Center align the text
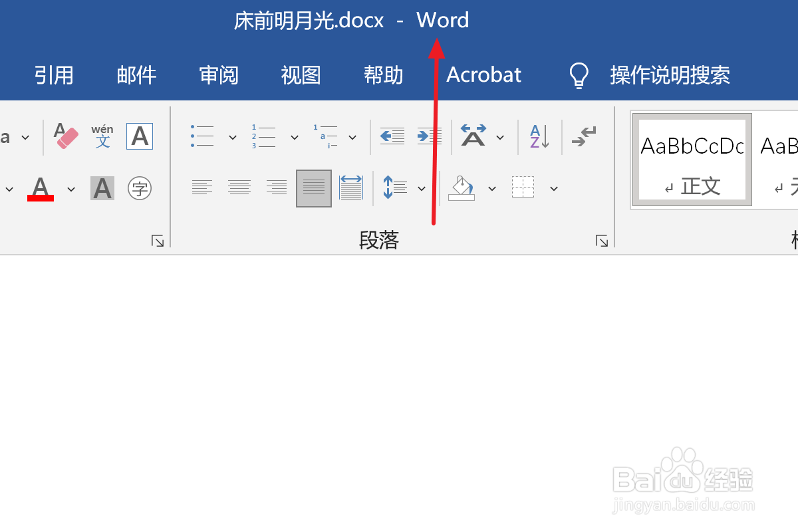Viewport: 798px width, 532px height. click(x=239, y=188)
